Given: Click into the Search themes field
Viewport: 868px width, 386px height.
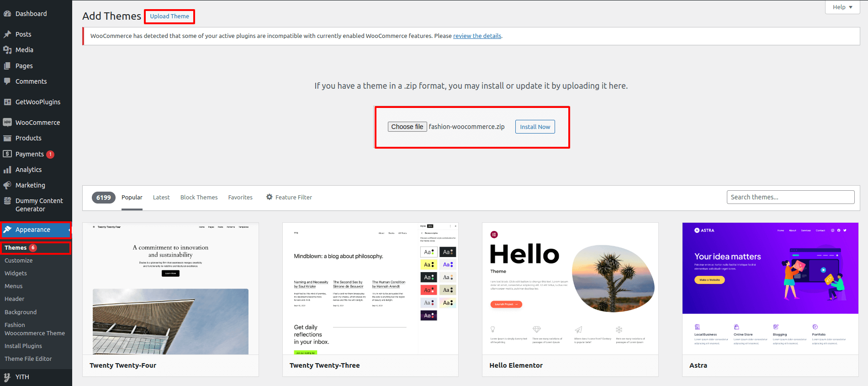Looking at the screenshot, I should point(790,197).
